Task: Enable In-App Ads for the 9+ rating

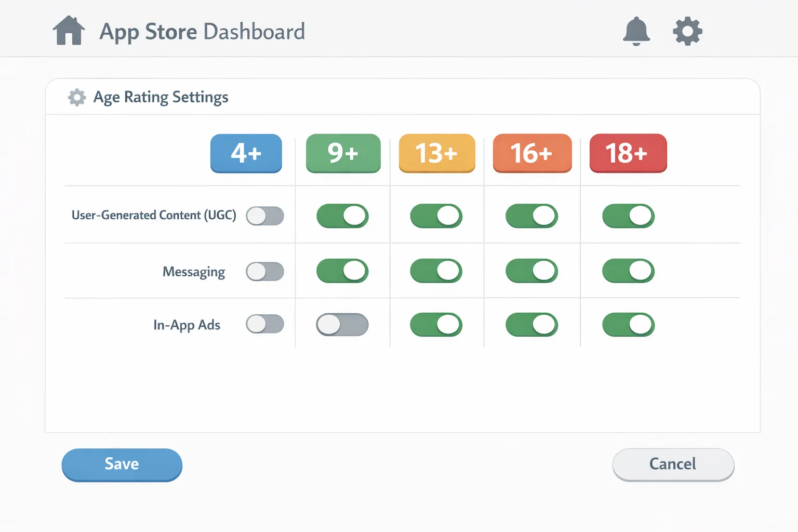Action: pyautogui.click(x=342, y=324)
